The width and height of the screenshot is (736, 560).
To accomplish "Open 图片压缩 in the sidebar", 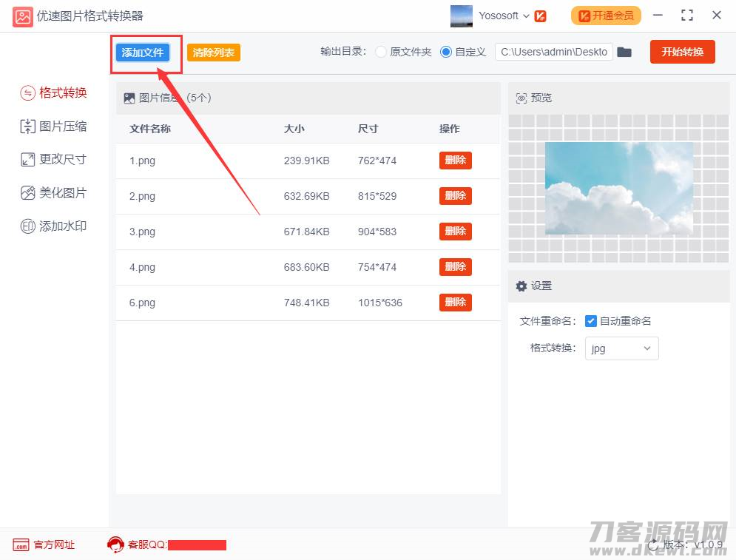I will pos(53,126).
